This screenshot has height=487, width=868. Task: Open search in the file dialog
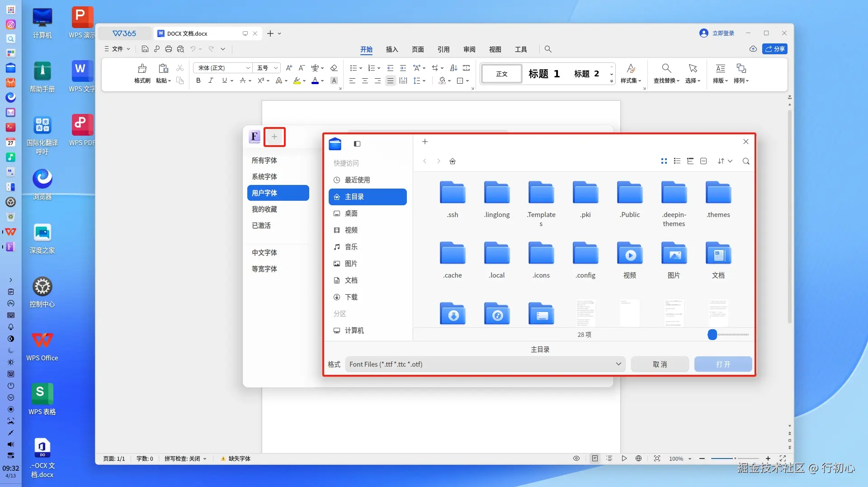coord(746,161)
